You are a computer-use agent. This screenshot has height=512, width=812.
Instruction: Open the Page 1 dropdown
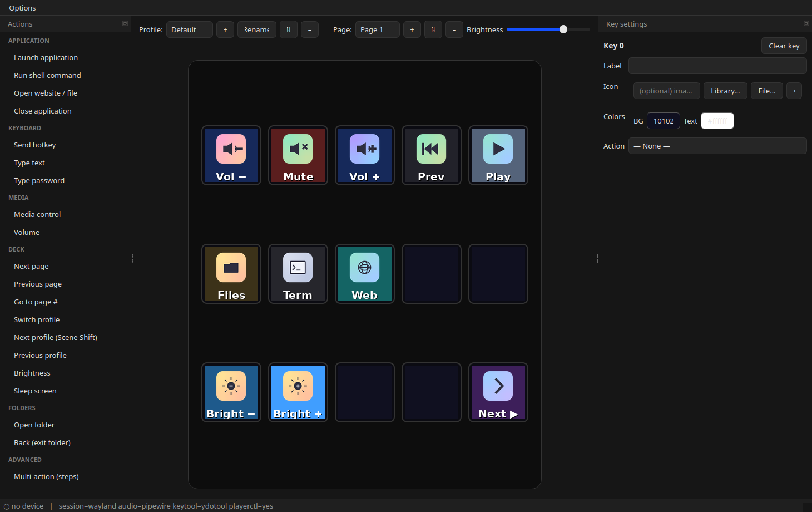pyautogui.click(x=378, y=29)
